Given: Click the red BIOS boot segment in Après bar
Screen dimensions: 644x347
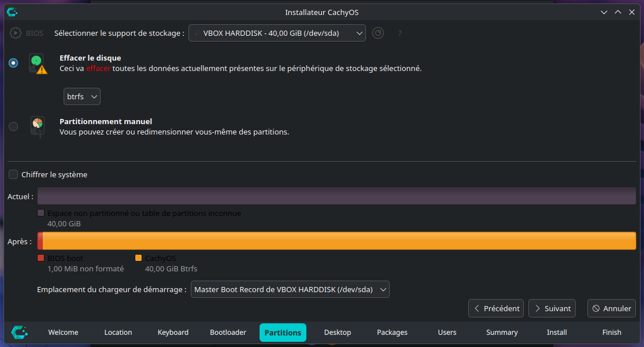Looking at the screenshot, I should coord(40,241).
